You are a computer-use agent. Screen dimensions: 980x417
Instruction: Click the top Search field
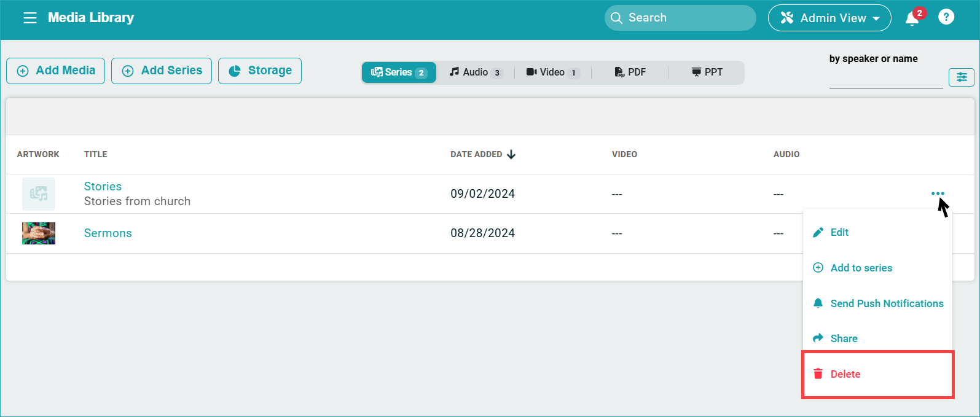[680, 18]
